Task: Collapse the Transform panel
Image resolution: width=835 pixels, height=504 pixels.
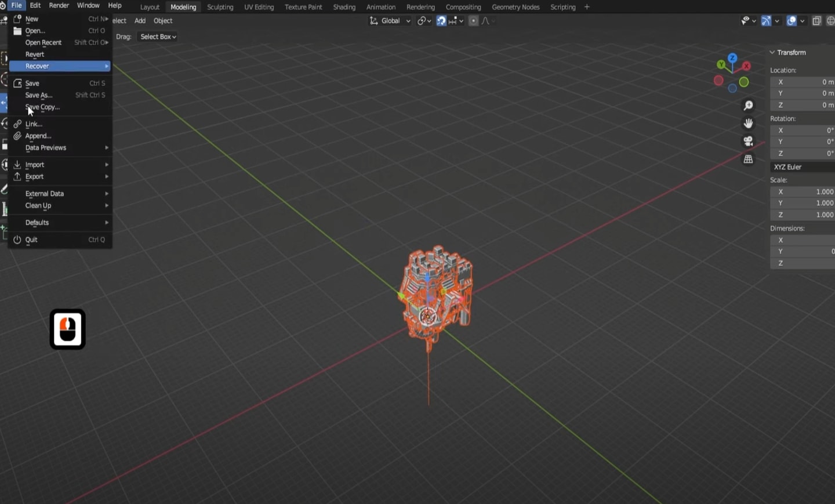Action: 788,52
